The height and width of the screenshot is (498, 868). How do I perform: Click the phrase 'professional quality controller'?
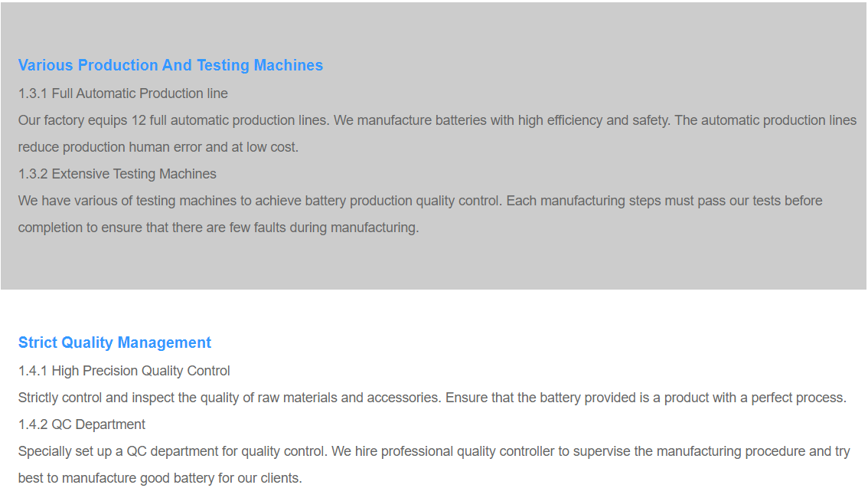tap(468, 451)
